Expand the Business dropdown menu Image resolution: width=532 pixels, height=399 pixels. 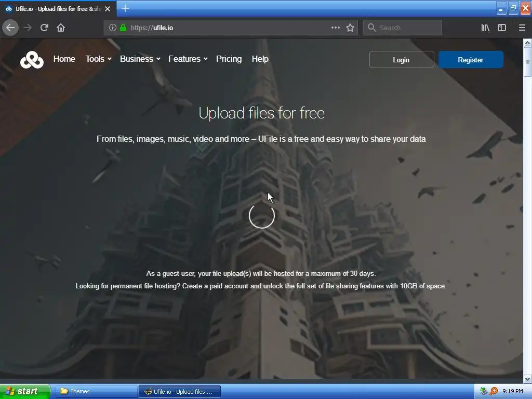click(x=140, y=59)
